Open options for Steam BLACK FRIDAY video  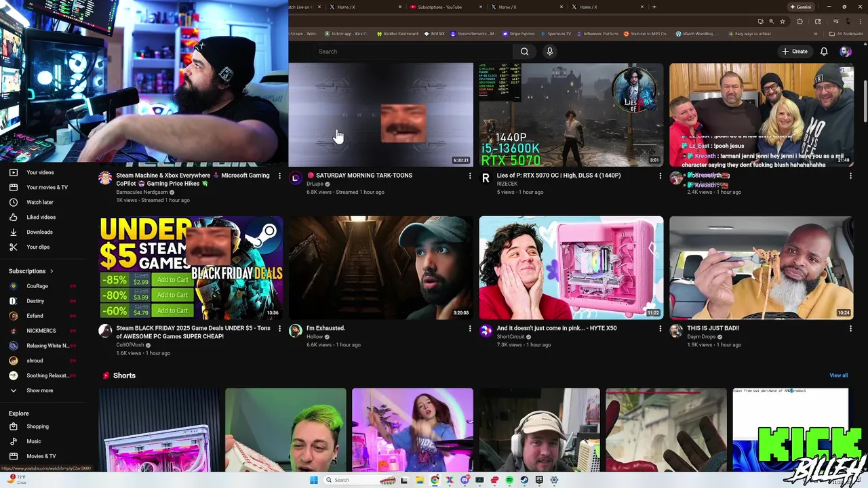(279, 328)
